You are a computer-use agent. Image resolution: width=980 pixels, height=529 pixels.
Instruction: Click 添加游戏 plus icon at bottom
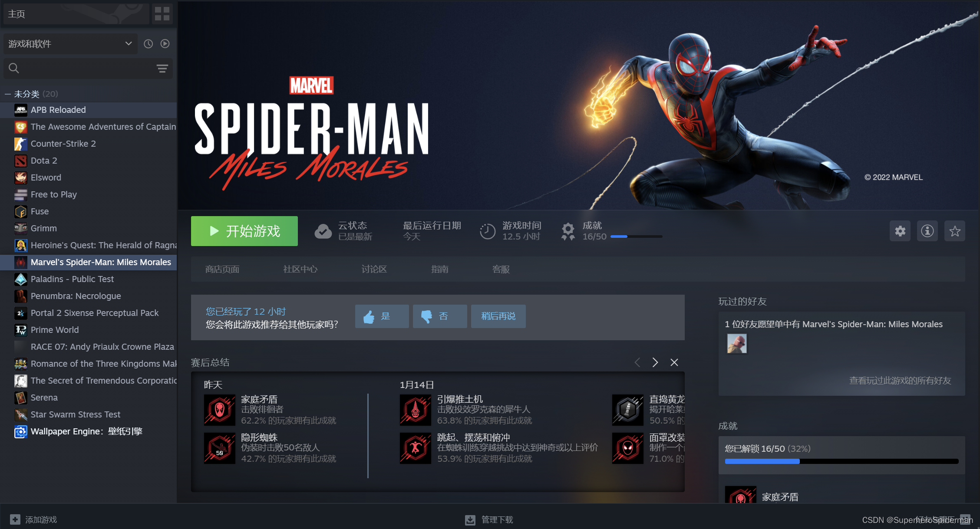point(15,519)
